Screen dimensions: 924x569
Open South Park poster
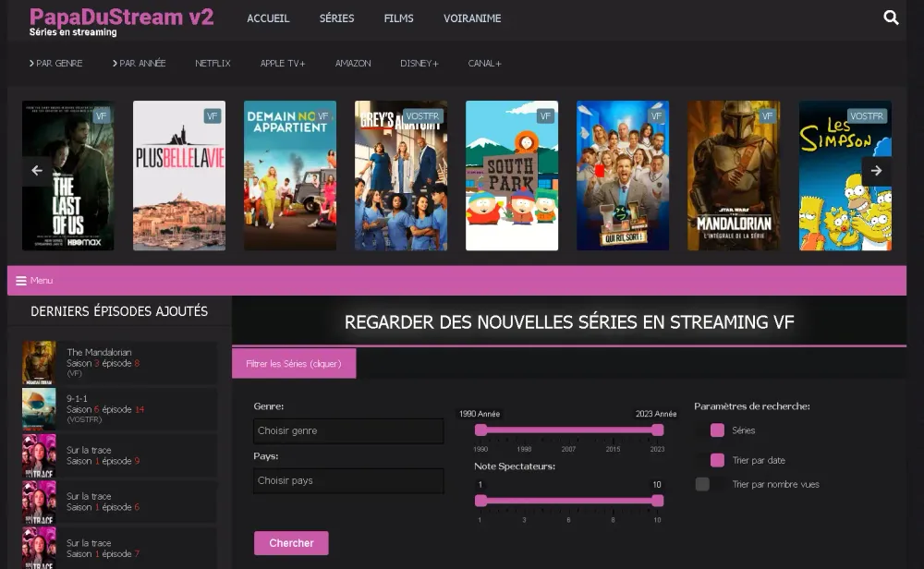point(512,176)
